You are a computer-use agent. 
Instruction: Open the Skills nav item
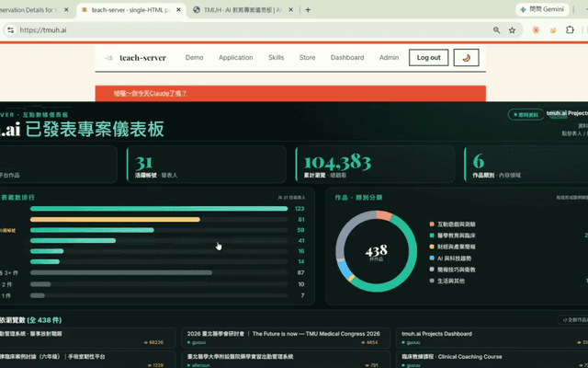click(276, 57)
